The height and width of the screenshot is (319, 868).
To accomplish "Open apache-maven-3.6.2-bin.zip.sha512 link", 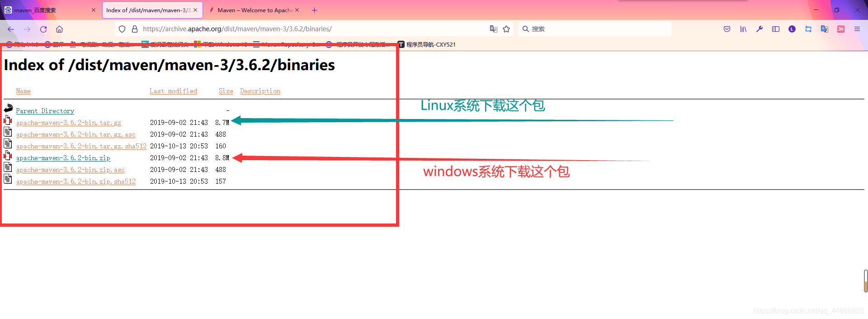I will point(76,181).
